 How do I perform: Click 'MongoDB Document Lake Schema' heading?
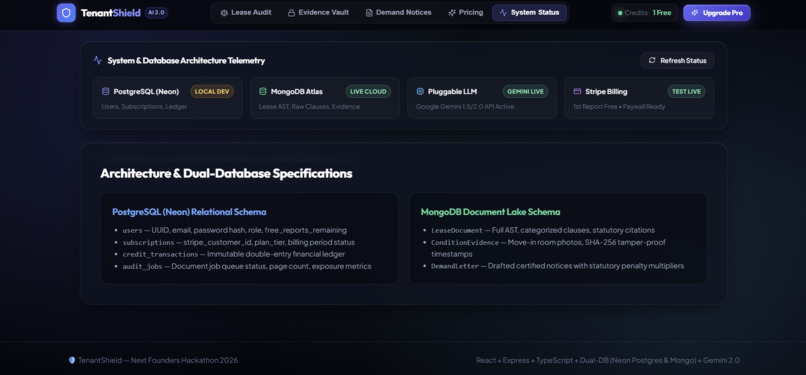point(490,212)
